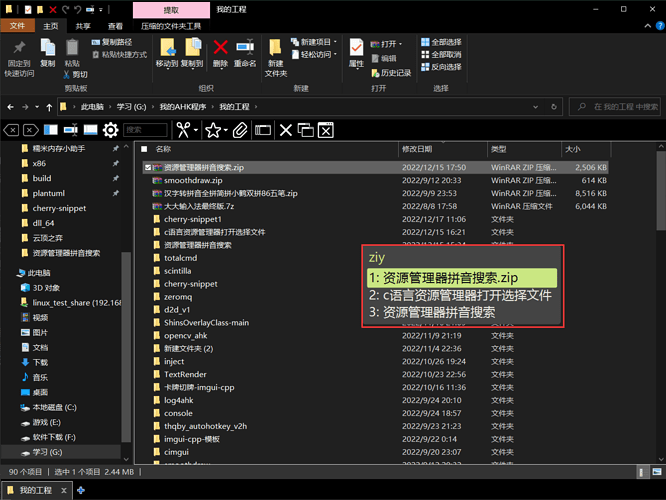Click the Pin to Quick Access (固定到快速访问) icon
Viewport: 666px width, 500px height.
click(x=19, y=54)
